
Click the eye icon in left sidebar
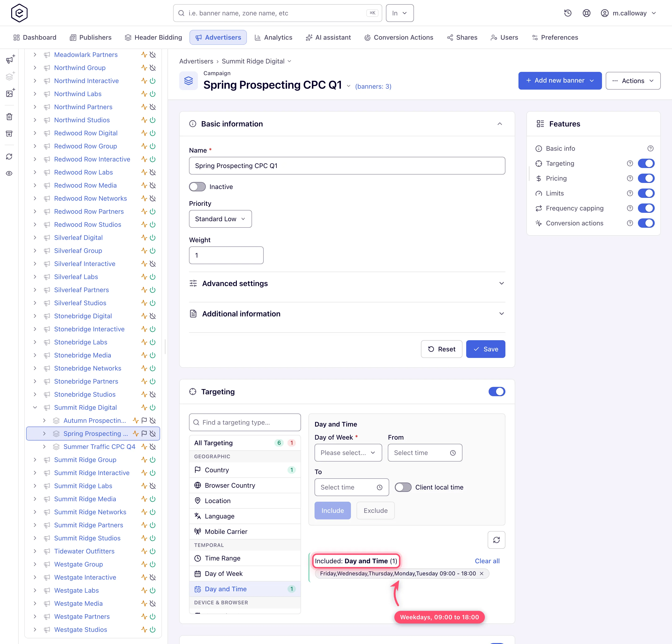(x=9, y=174)
